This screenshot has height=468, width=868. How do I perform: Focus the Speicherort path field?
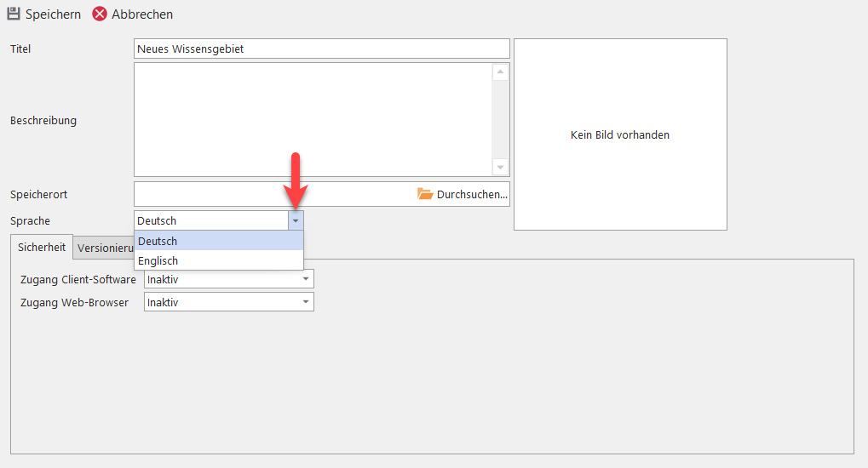pos(273,194)
